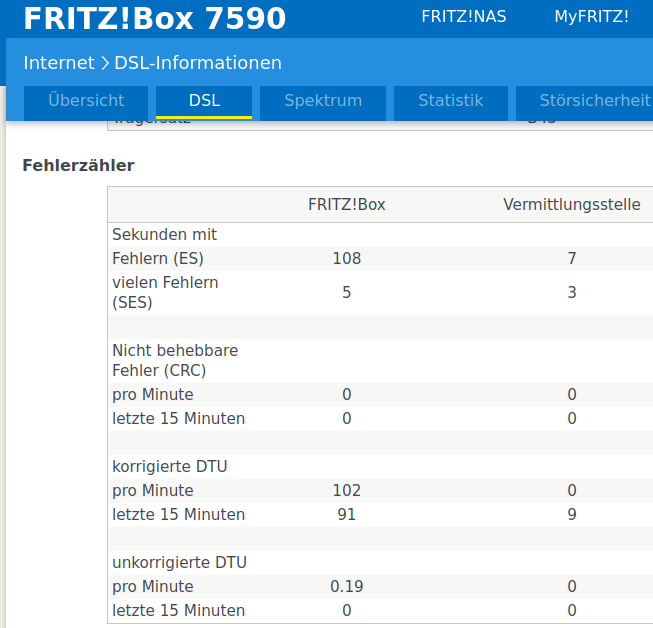653x628 pixels.
Task: Click the breadcrumb chevron separator
Action: 105,63
